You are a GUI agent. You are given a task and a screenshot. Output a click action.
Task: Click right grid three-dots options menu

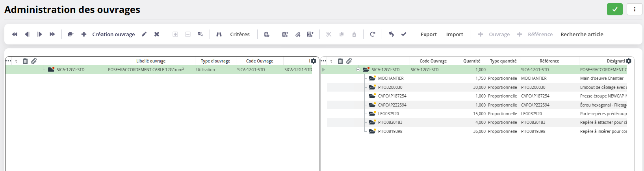[323, 61]
